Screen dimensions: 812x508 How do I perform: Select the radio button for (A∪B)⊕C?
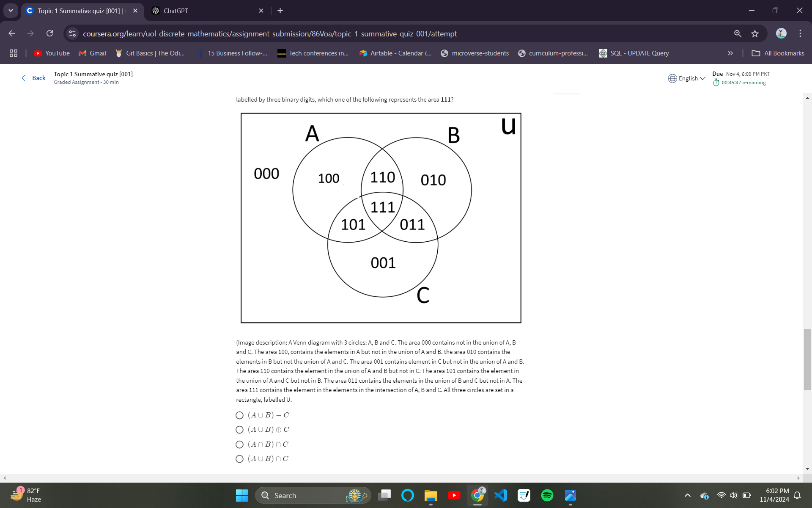tap(239, 430)
